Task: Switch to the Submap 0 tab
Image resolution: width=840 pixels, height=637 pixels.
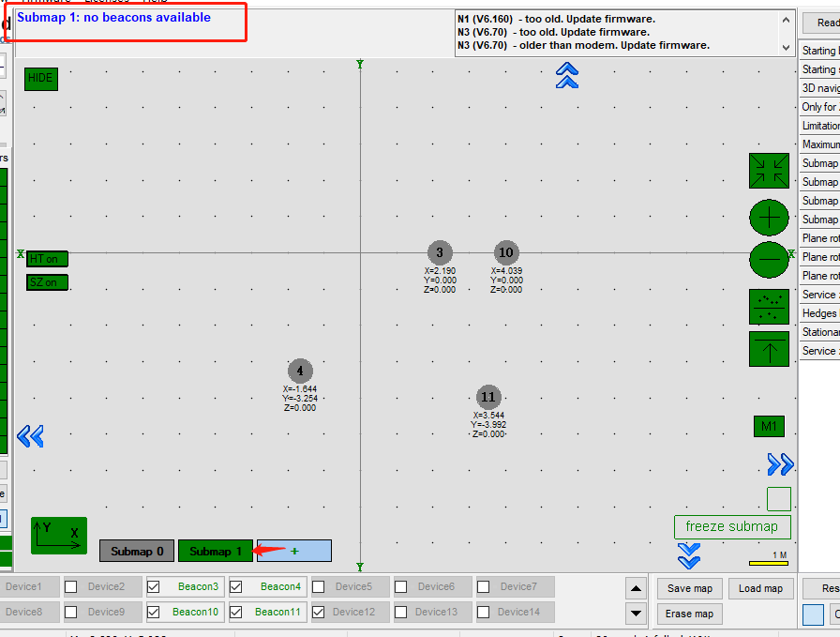Action: (137, 552)
